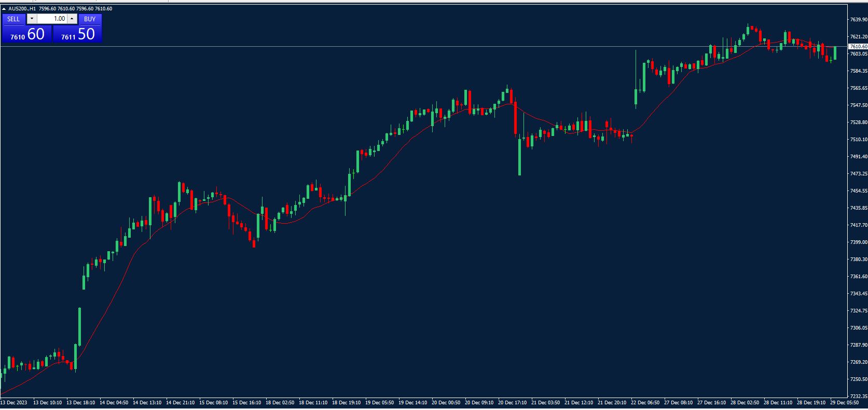Click the 29 Dec 05:50 time label

(845, 402)
